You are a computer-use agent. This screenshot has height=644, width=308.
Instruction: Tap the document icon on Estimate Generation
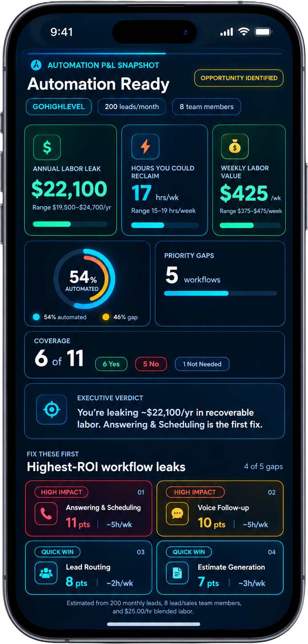click(177, 573)
